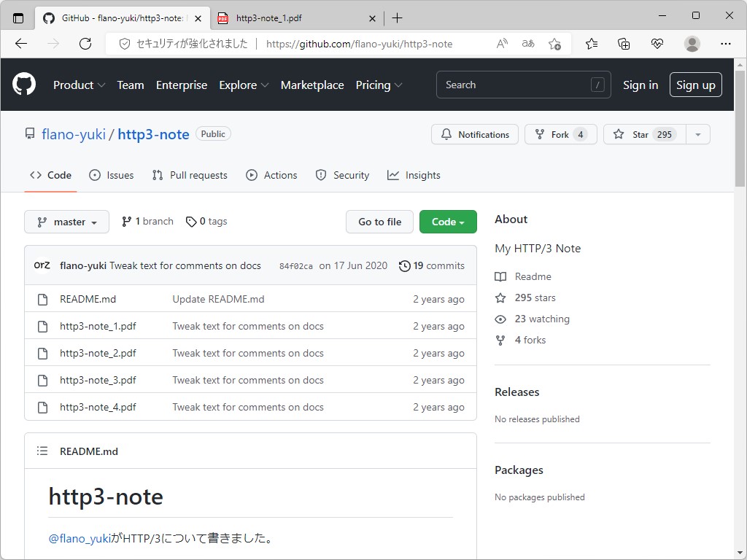
Task: Star the repository with the Star button
Action: (x=643, y=134)
